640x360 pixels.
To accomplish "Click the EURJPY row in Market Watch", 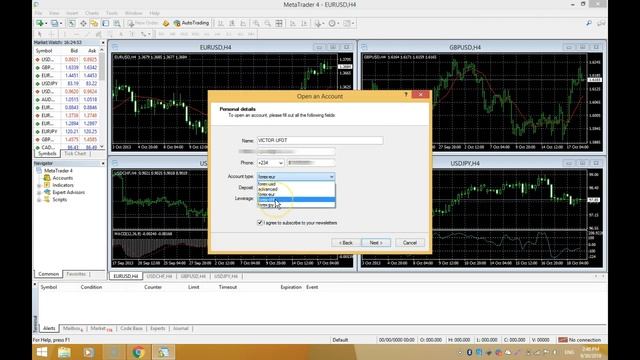I will tap(67, 131).
